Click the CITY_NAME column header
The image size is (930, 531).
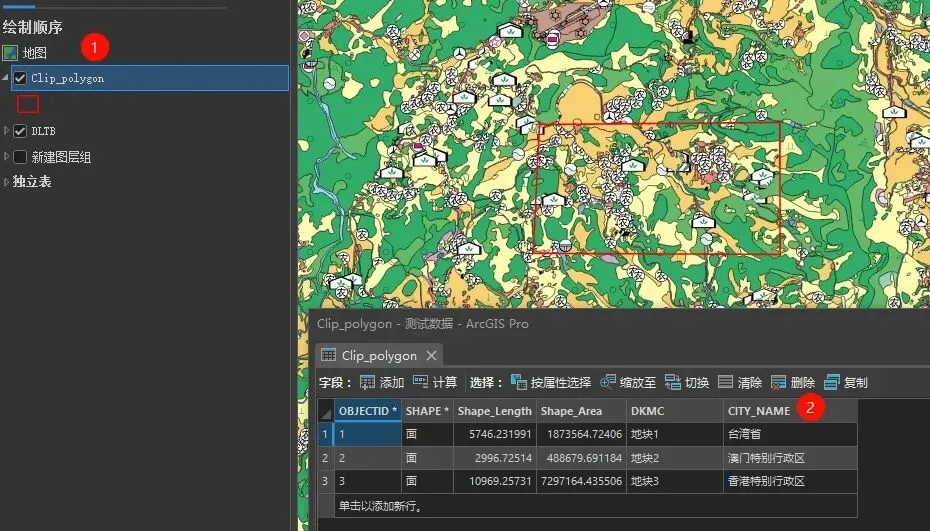[x=790, y=411]
